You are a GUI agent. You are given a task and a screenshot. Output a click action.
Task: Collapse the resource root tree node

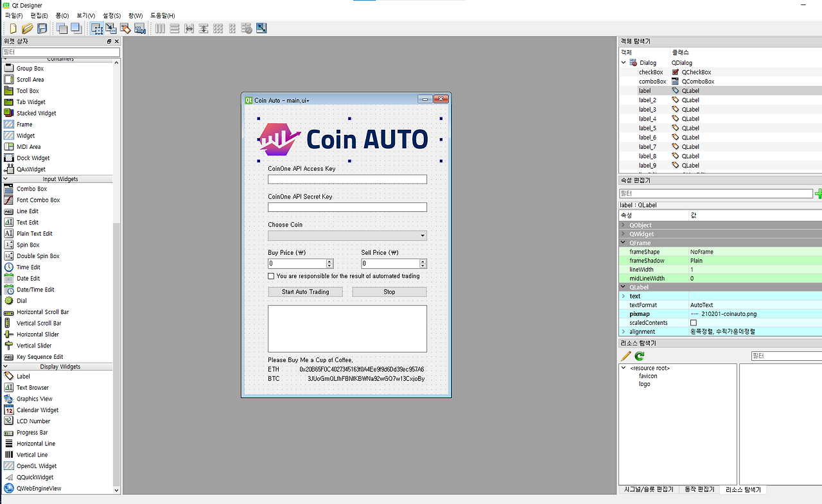(624, 368)
